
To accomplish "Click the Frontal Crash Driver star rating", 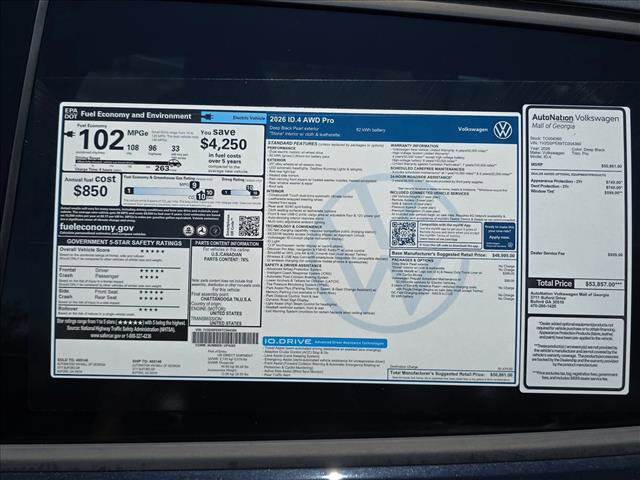I will tap(152, 271).
